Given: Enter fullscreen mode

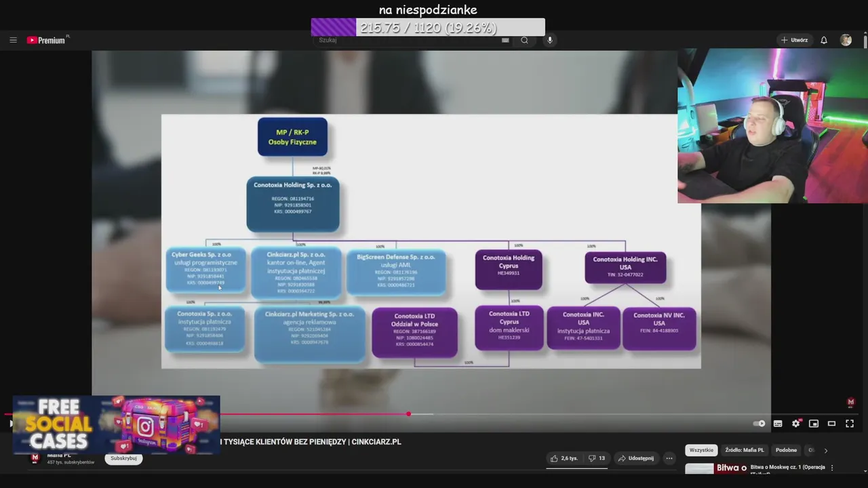Looking at the screenshot, I should click(850, 424).
